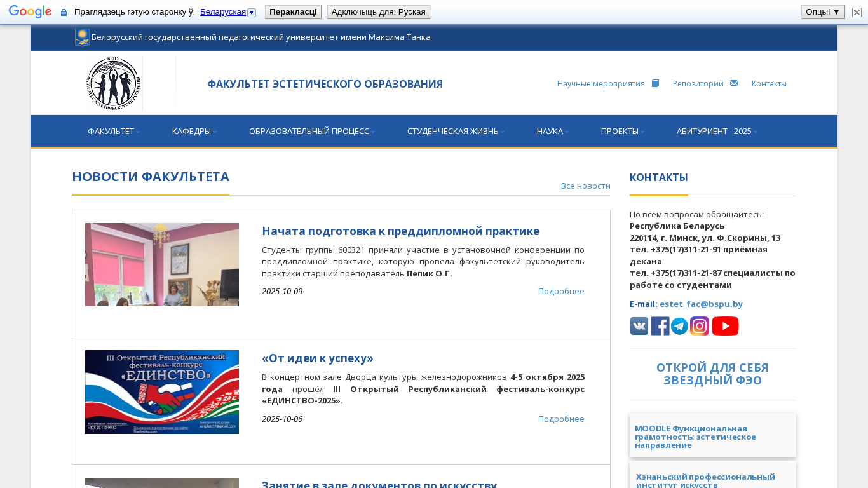Click the Республика Беларусь text
Screen dimensions: 868x488
pos(677,226)
